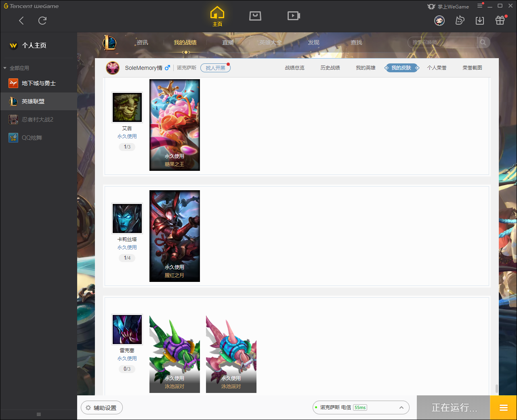This screenshot has width=517, height=420.
Task: Switch to the 我的战绩 tab
Action: click(185, 42)
